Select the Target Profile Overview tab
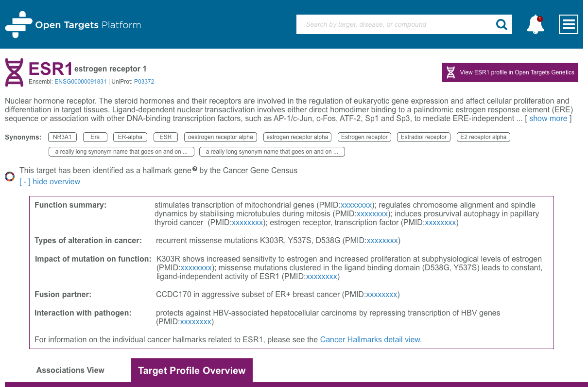Screen dimensions: 588x387 point(191,370)
